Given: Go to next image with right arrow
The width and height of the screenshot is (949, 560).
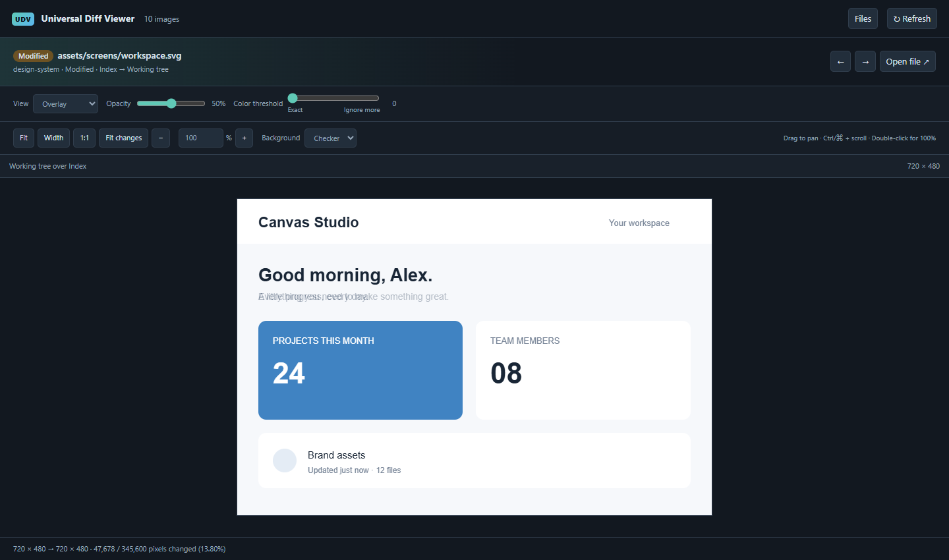Looking at the screenshot, I should [865, 61].
